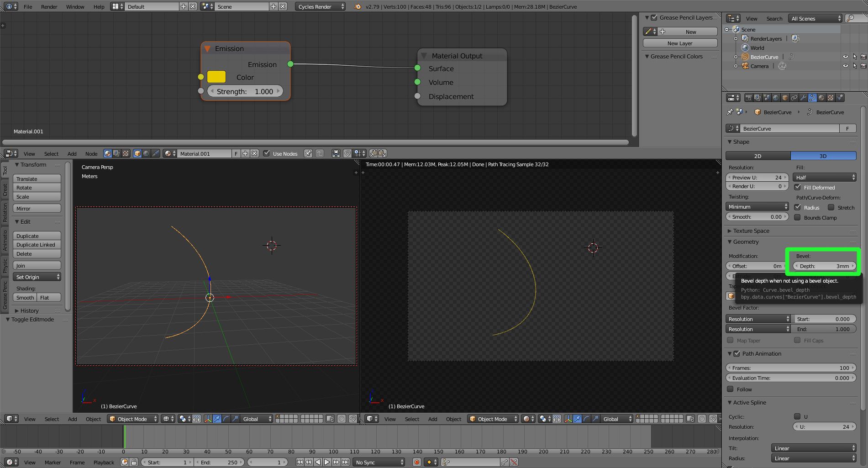868x468 pixels.
Task: Enable the Rotate manipulator icon
Action: click(226, 419)
